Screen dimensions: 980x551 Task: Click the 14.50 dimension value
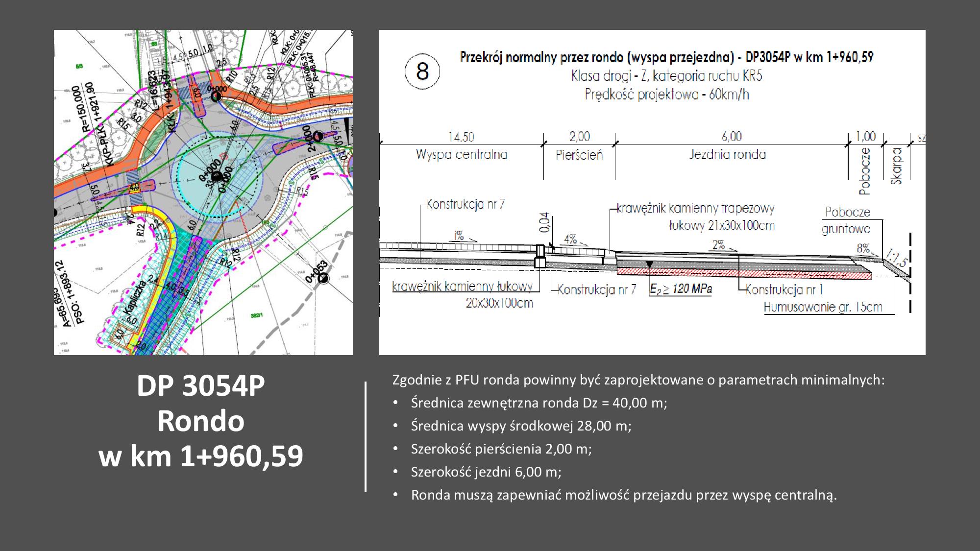[x=461, y=137]
